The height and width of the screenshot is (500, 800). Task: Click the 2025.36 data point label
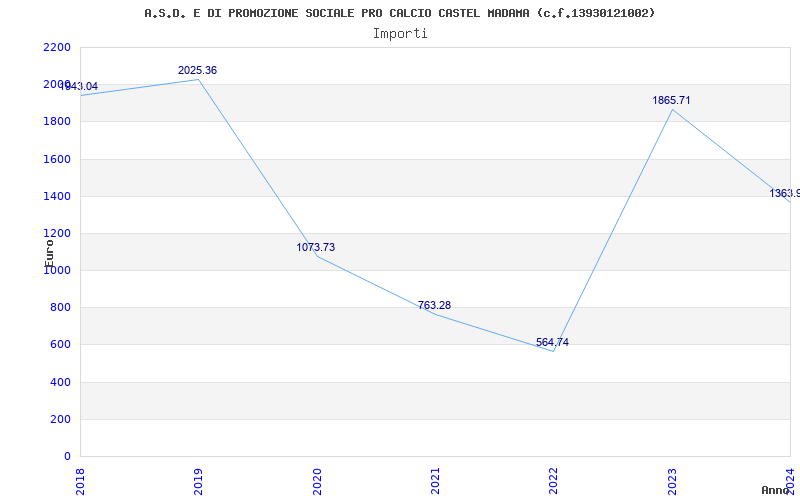[x=197, y=70]
